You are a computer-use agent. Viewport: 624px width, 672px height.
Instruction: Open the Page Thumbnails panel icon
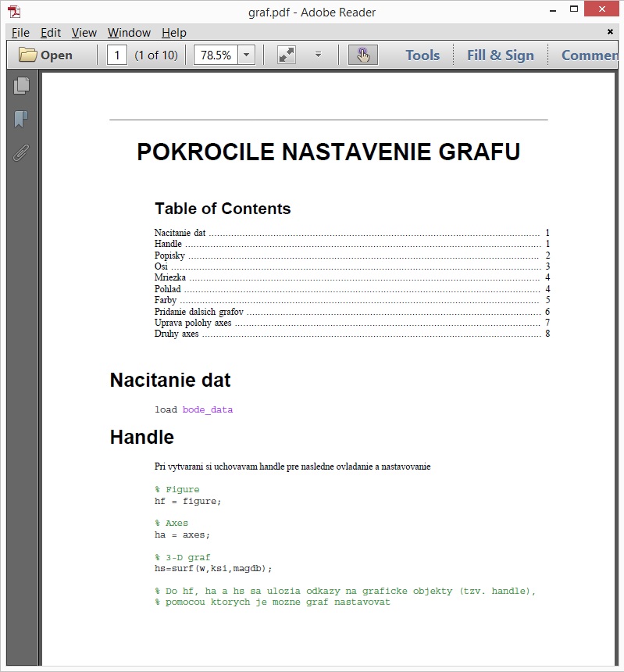[x=21, y=86]
